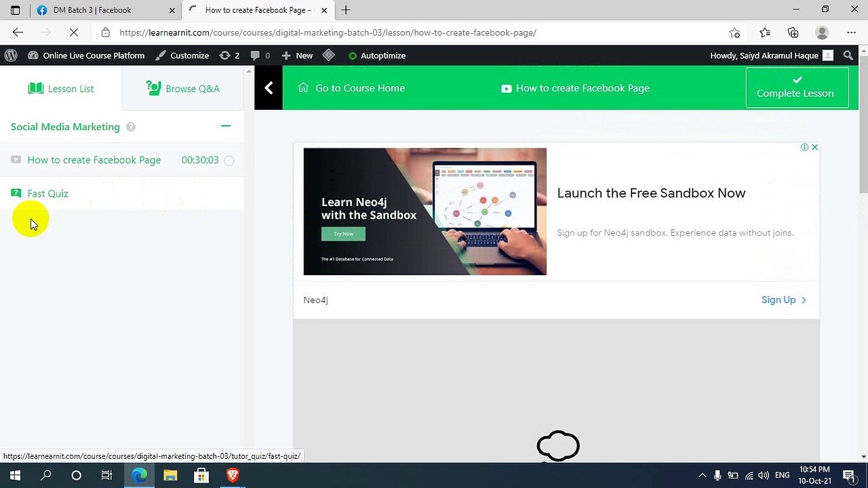Click the ENG language indicator

pos(782,475)
